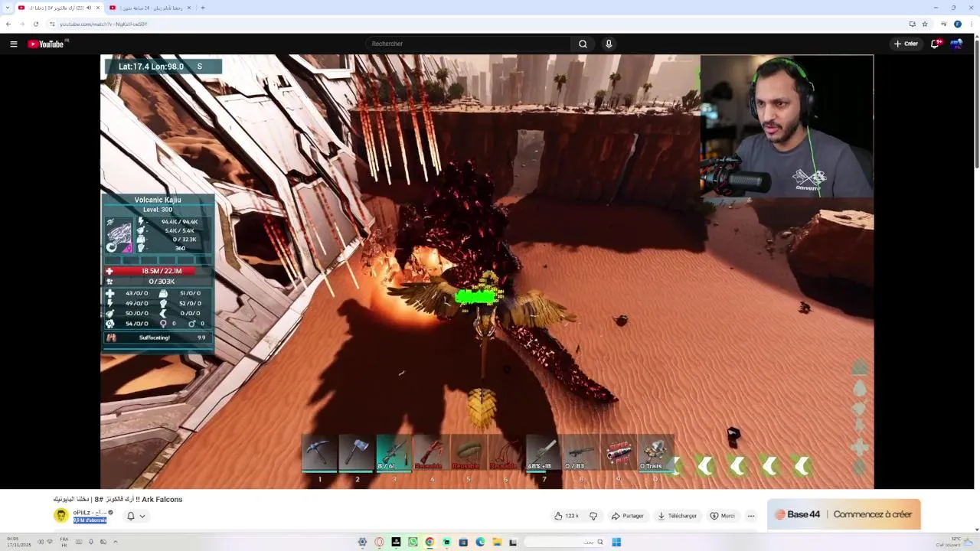980x551 pixels.
Task: Click the search magnifier button
Action: (583, 44)
